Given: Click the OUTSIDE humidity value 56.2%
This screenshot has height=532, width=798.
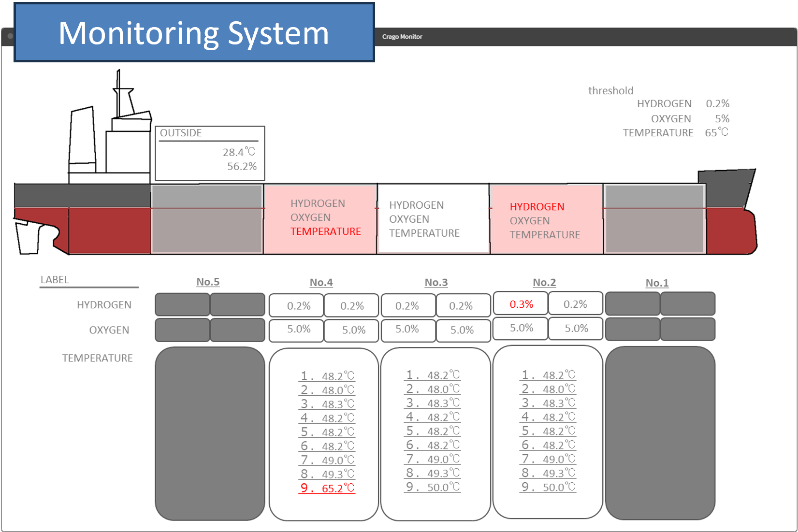Looking at the screenshot, I should pyautogui.click(x=242, y=167).
